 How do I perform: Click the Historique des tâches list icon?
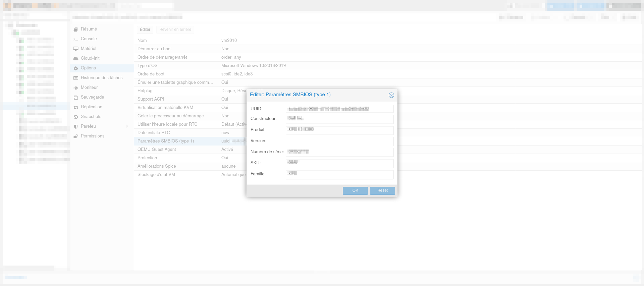coord(76,78)
